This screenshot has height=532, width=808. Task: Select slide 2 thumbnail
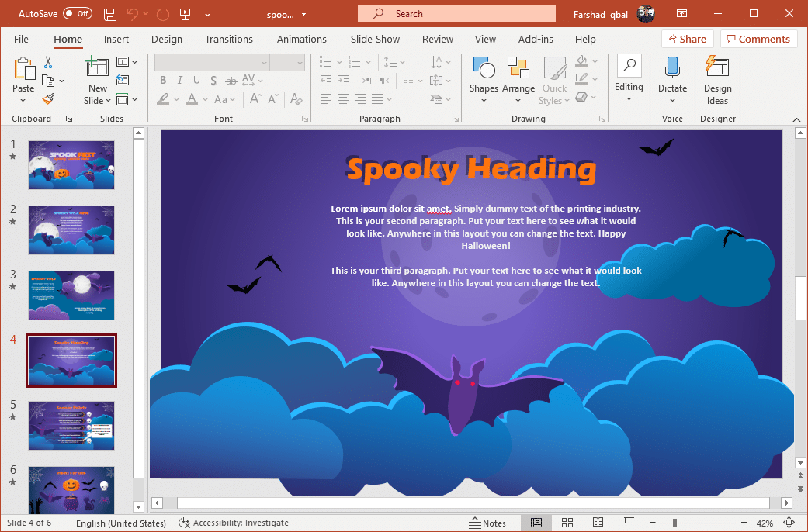pos(71,230)
